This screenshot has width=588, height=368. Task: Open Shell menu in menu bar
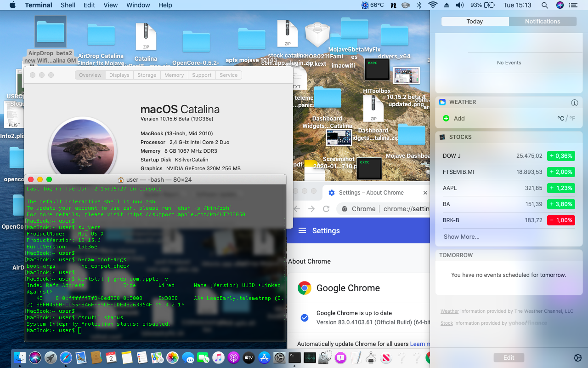(x=68, y=5)
